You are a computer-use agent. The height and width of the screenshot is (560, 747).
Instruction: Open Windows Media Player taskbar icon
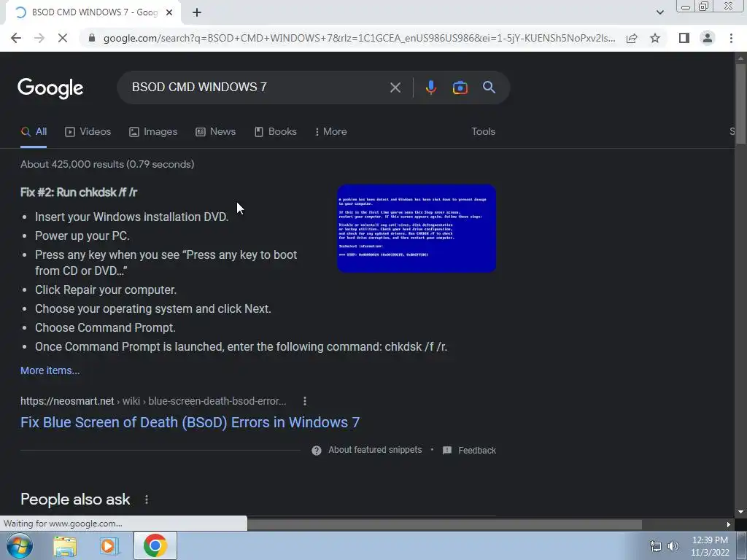(x=109, y=546)
